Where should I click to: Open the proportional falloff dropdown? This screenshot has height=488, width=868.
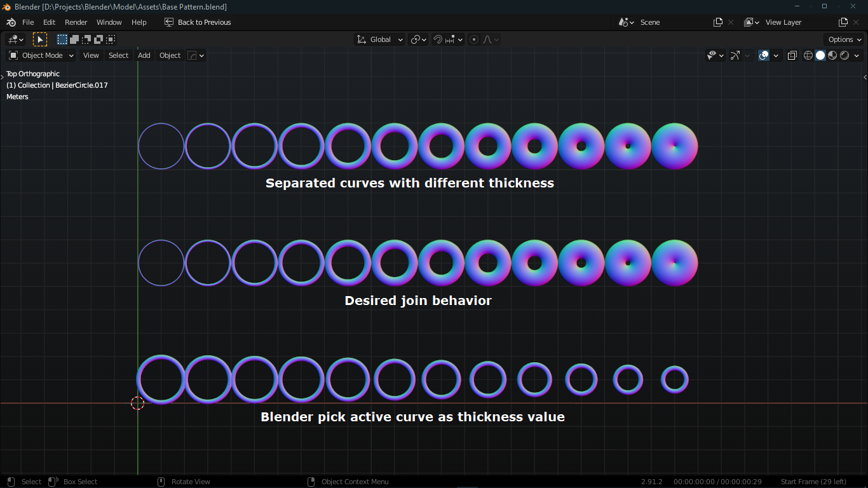[x=491, y=39]
